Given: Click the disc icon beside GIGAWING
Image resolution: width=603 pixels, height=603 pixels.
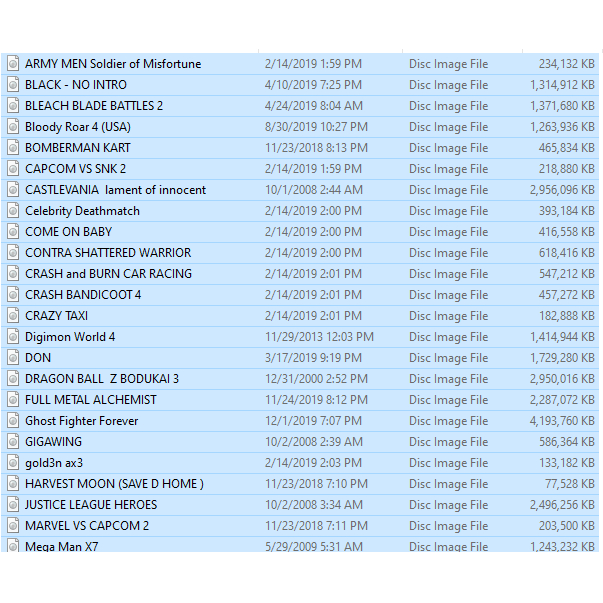Looking at the screenshot, I should click(x=13, y=442).
